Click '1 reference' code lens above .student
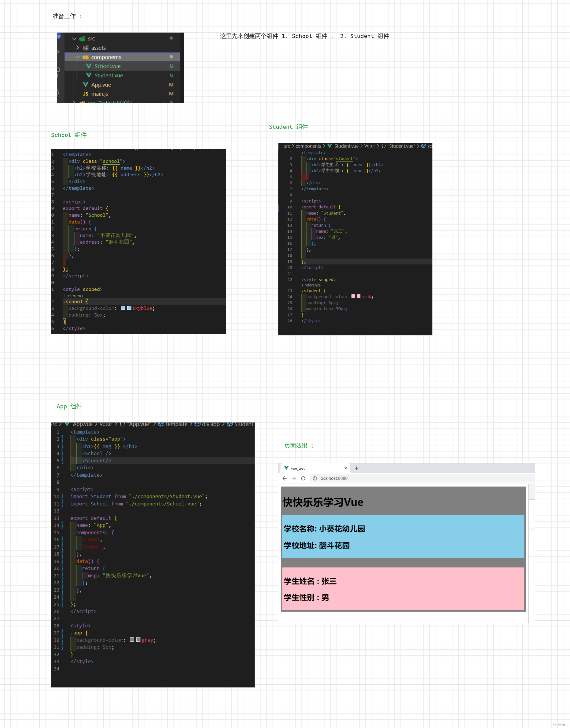 [x=311, y=285]
